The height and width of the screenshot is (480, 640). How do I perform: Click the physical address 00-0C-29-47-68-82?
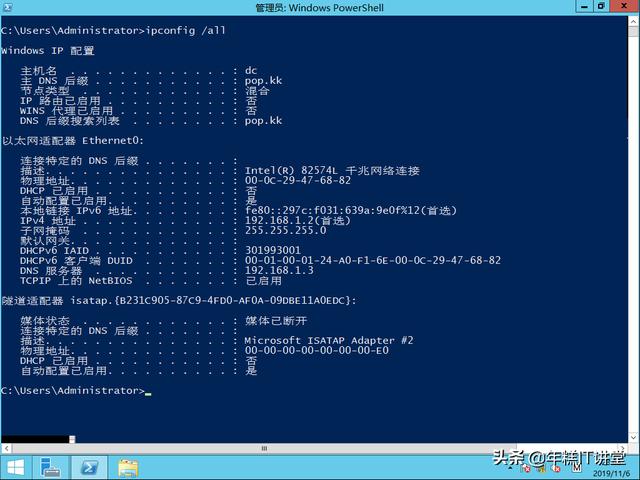298,180
